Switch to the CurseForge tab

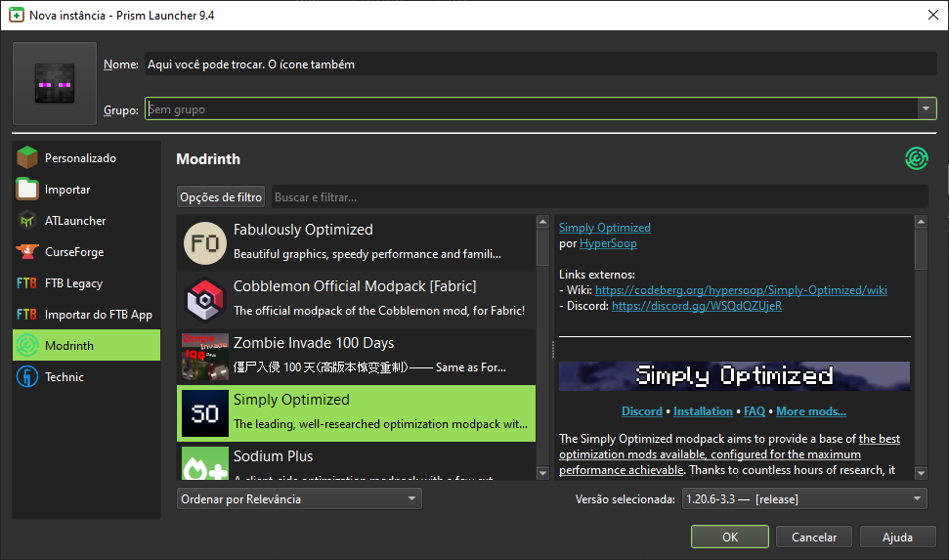click(87, 252)
